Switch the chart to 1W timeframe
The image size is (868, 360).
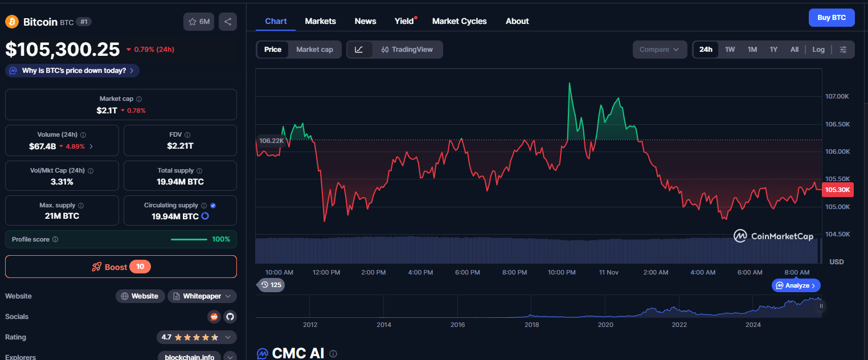click(730, 50)
